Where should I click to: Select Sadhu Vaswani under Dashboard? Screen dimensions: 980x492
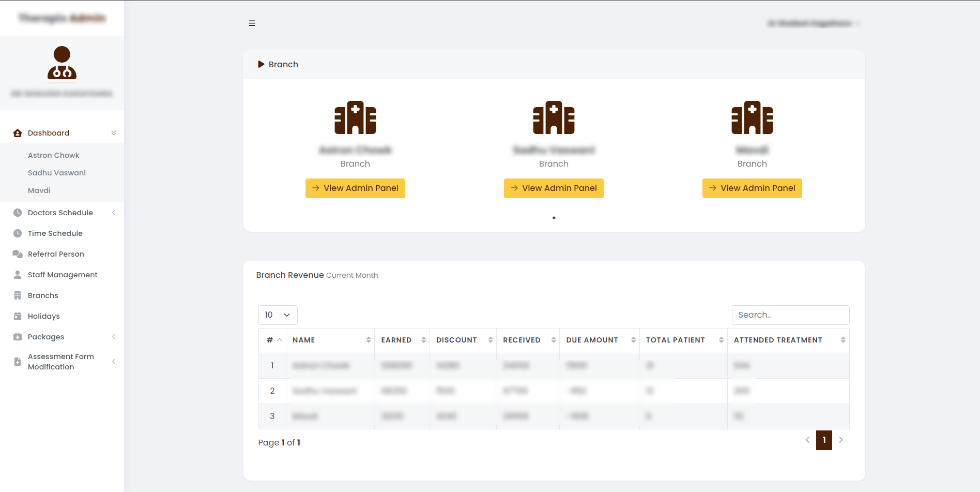coord(57,173)
